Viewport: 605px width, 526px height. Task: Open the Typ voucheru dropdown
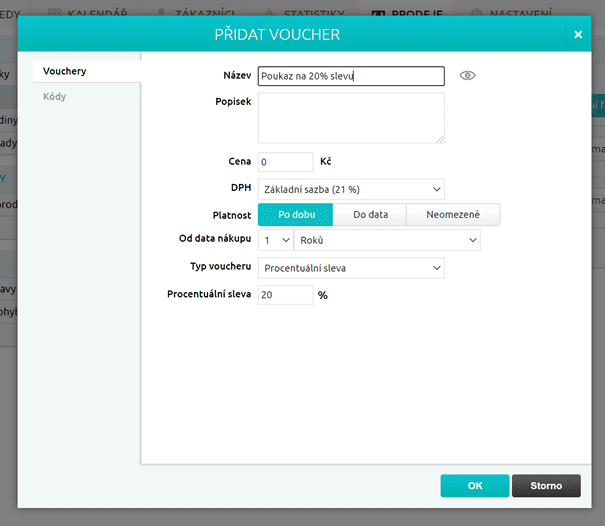(x=350, y=268)
